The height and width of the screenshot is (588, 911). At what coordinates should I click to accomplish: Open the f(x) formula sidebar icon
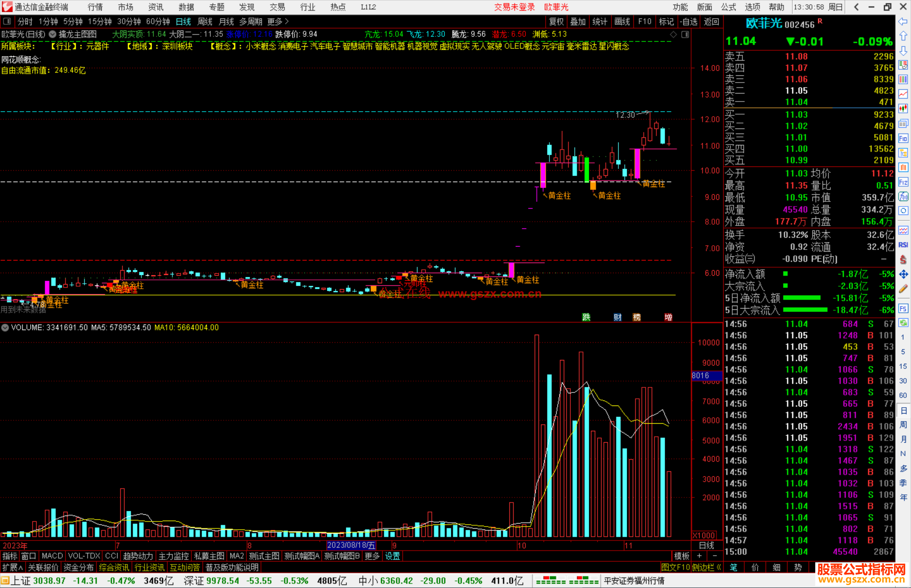coord(903,196)
